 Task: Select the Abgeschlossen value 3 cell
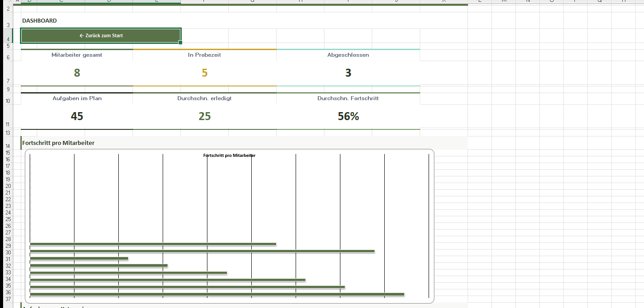pos(348,73)
